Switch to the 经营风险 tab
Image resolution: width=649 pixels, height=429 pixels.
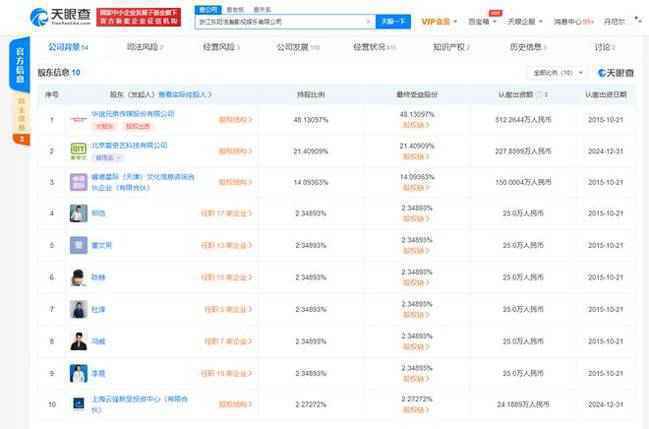pos(221,47)
